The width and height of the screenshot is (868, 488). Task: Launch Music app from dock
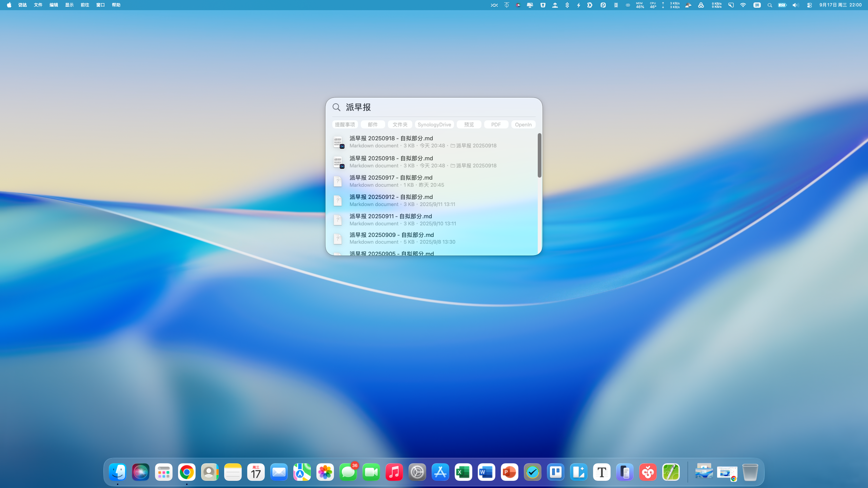tap(394, 472)
